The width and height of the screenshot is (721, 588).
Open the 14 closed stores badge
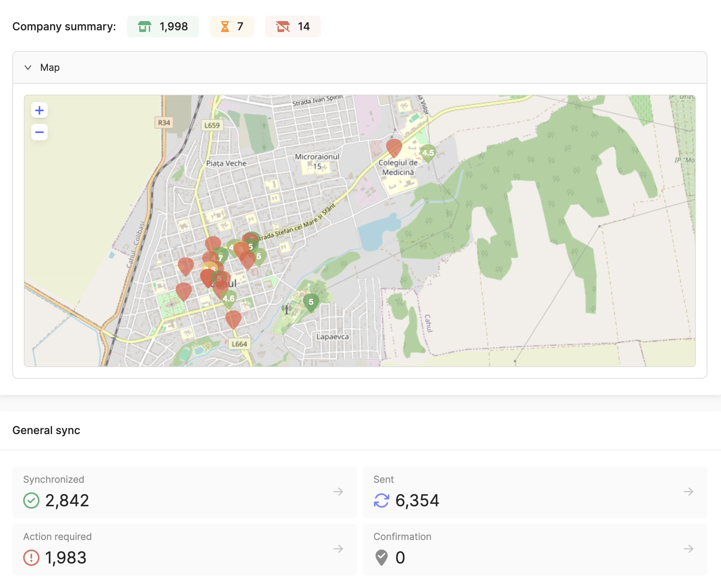click(293, 27)
